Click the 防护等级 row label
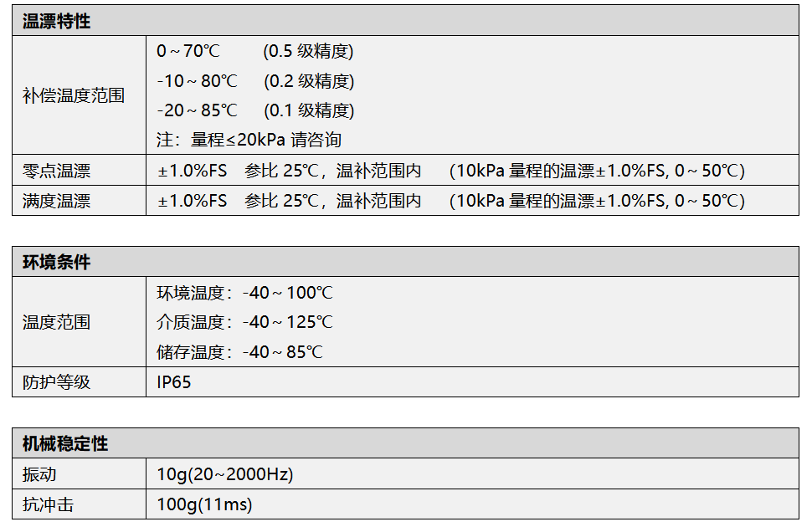The width and height of the screenshot is (812, 527). (x=56, y=382)
